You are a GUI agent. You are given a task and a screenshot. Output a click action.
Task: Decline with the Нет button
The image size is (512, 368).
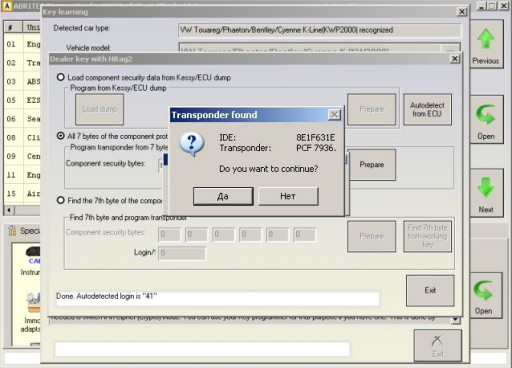pyautogui.click(x=288, y=196)
